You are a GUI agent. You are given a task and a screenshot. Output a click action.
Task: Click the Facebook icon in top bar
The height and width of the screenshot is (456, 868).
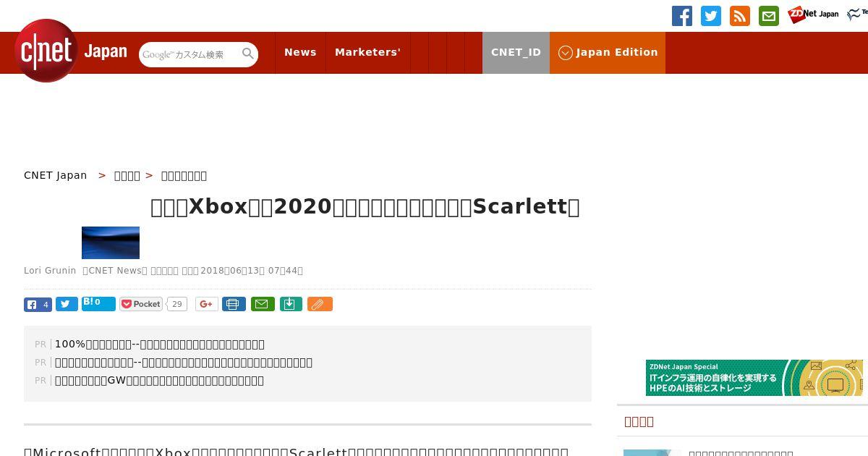click(x=682, y=16)
